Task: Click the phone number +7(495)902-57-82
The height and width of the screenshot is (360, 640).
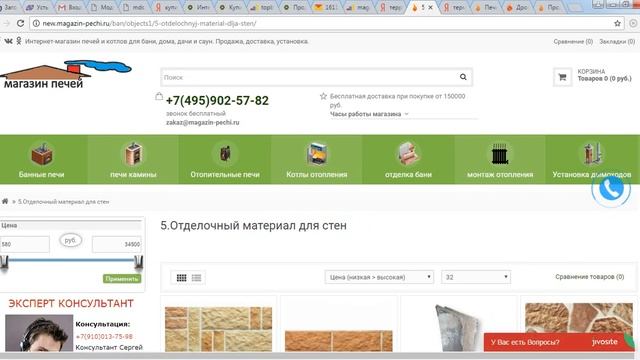Action: [x=217, y=100]
